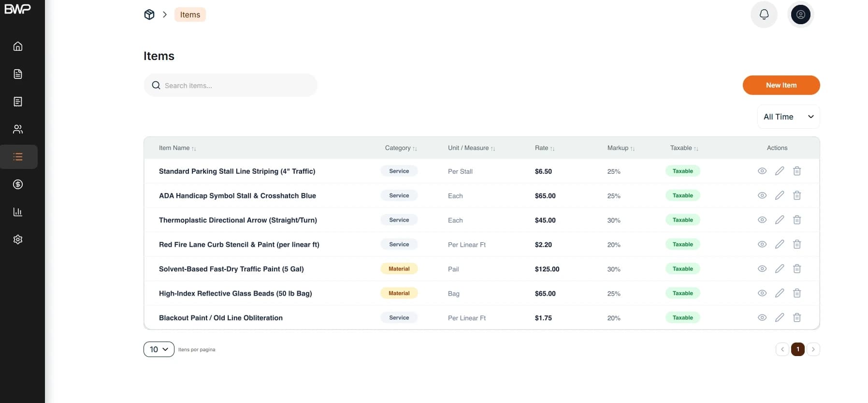Select the Items breadcrumb tab
868x403 pixels.
(x=190, y=15)
